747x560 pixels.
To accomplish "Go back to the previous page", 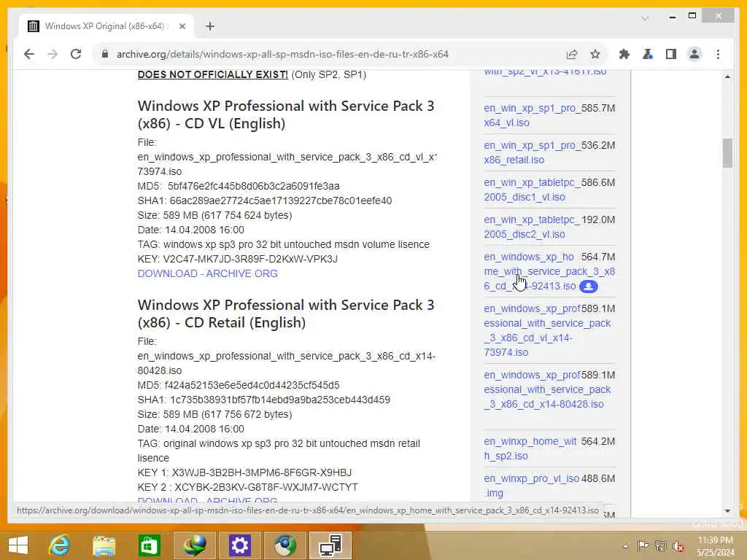I will [x=29, y=54].
